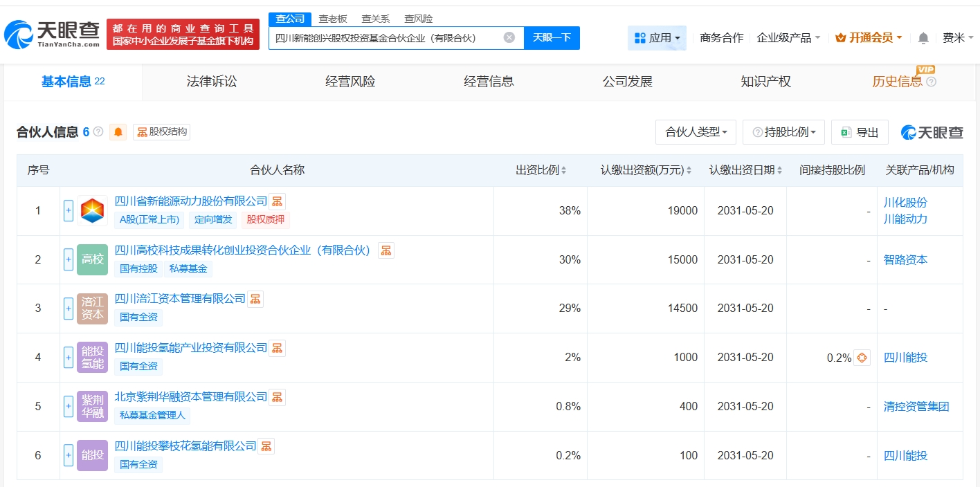
Task: Switch to the 查老板 search tab
Action: point(333,19)
